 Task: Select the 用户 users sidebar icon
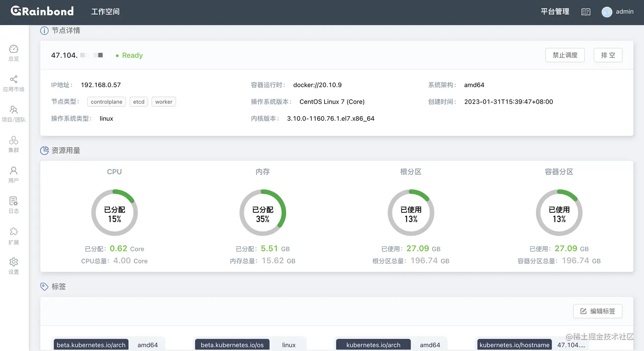coord(14,174)
